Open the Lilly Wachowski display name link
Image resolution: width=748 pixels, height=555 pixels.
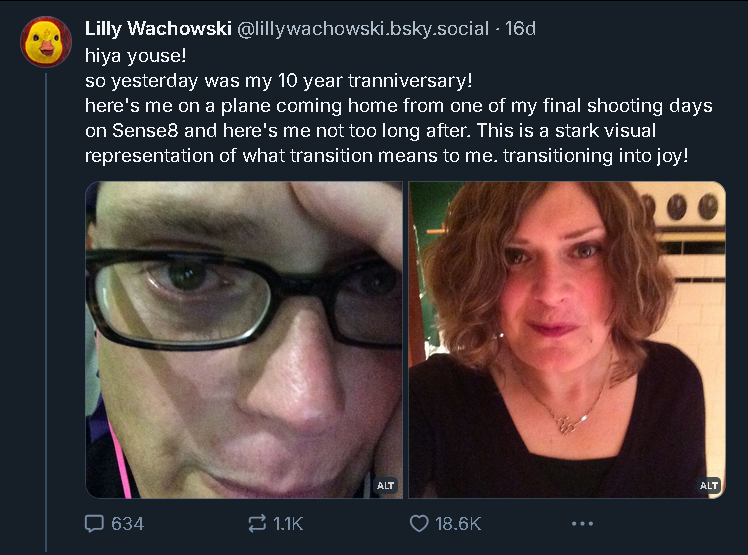point(157,29)
